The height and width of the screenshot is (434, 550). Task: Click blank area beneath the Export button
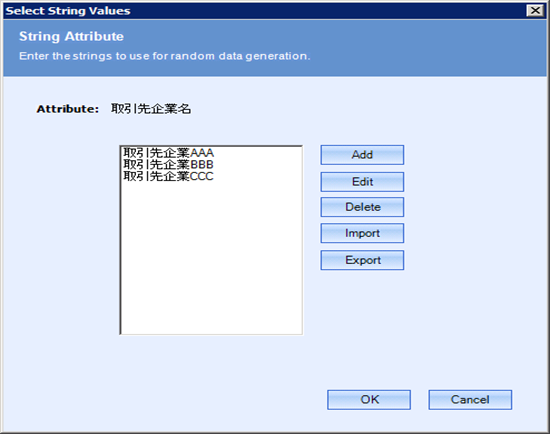(x=362, y=316)
